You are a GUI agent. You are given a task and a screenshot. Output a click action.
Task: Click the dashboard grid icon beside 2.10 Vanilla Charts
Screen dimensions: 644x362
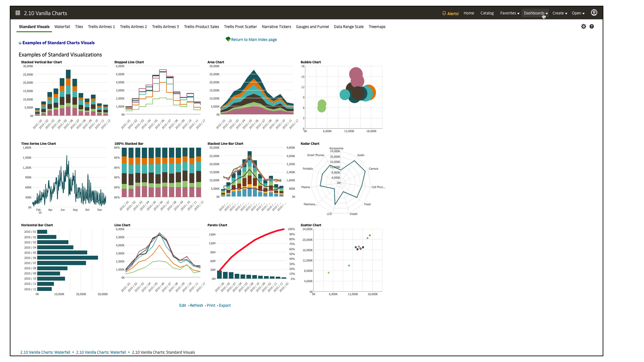tap(17, 13)
